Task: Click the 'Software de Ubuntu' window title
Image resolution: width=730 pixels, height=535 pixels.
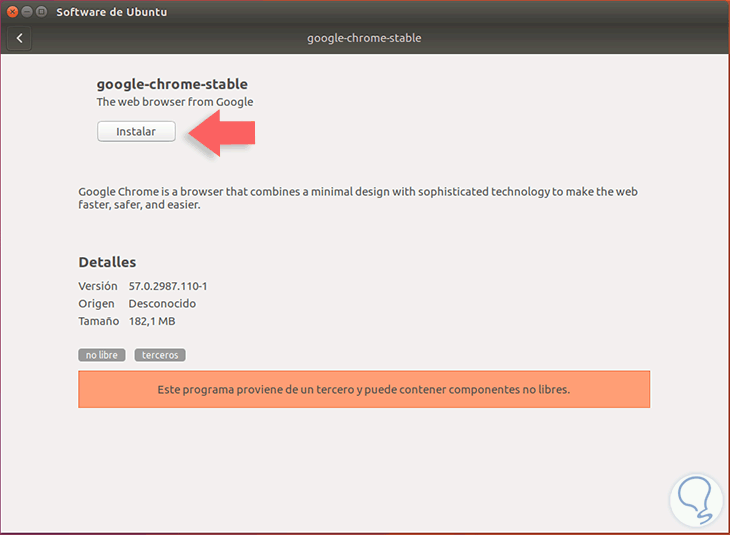Action: [112, 12]
